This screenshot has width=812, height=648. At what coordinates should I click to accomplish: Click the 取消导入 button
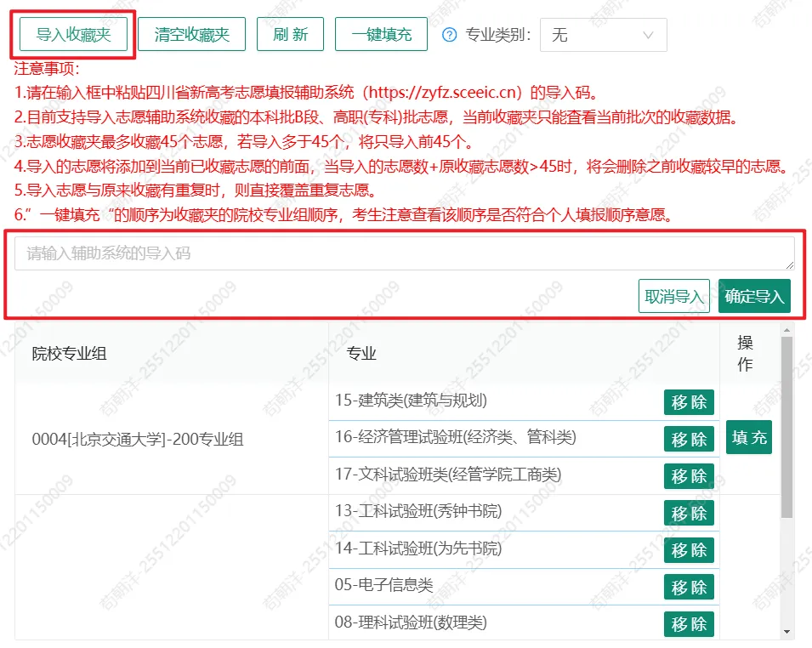(x=673, y=296)
